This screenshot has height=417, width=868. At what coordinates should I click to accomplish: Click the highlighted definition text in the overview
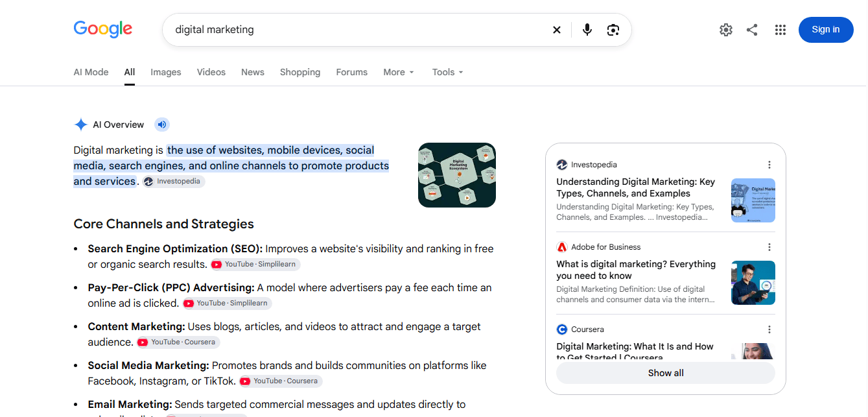click(231, 165)
